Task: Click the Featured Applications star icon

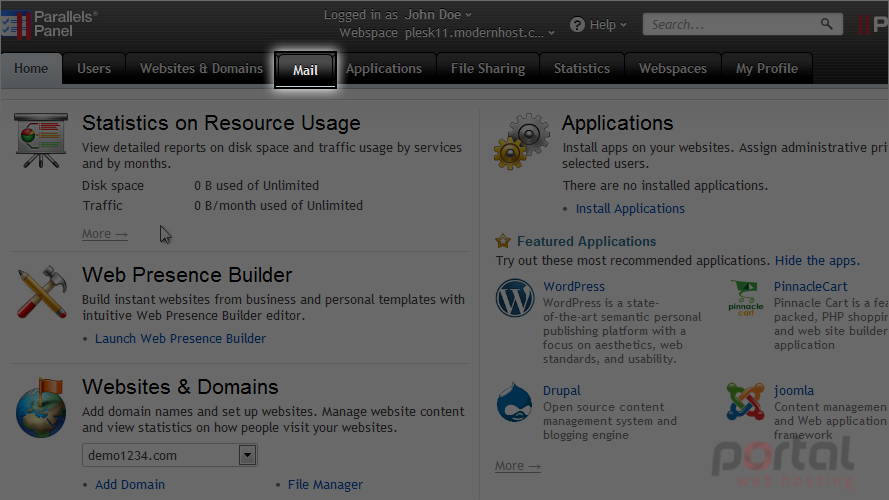Action: point(503,241)
